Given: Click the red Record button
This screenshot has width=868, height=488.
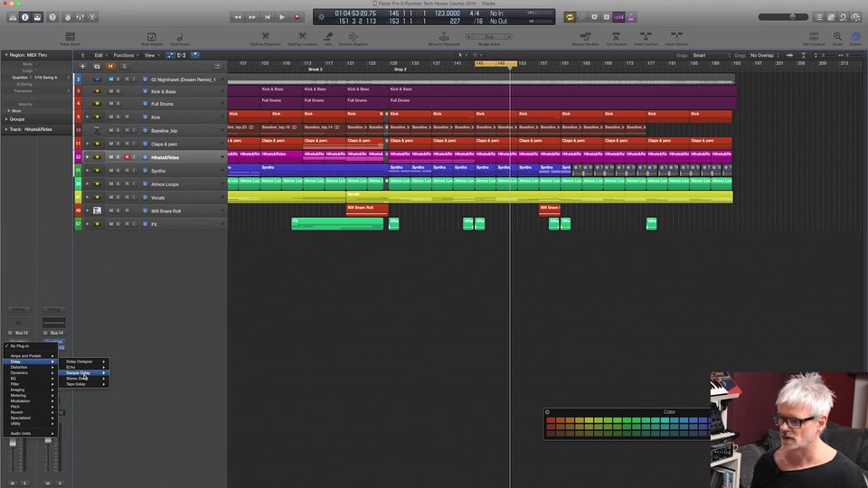Looking at the screenshot, I should pos(297,17).
